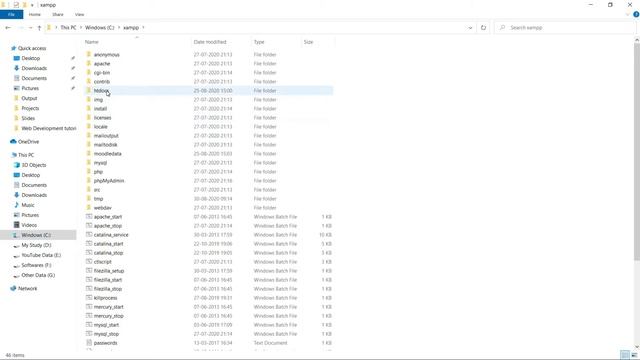
Task: Open Quick access in navigation pane
Action: coord(32,48)
